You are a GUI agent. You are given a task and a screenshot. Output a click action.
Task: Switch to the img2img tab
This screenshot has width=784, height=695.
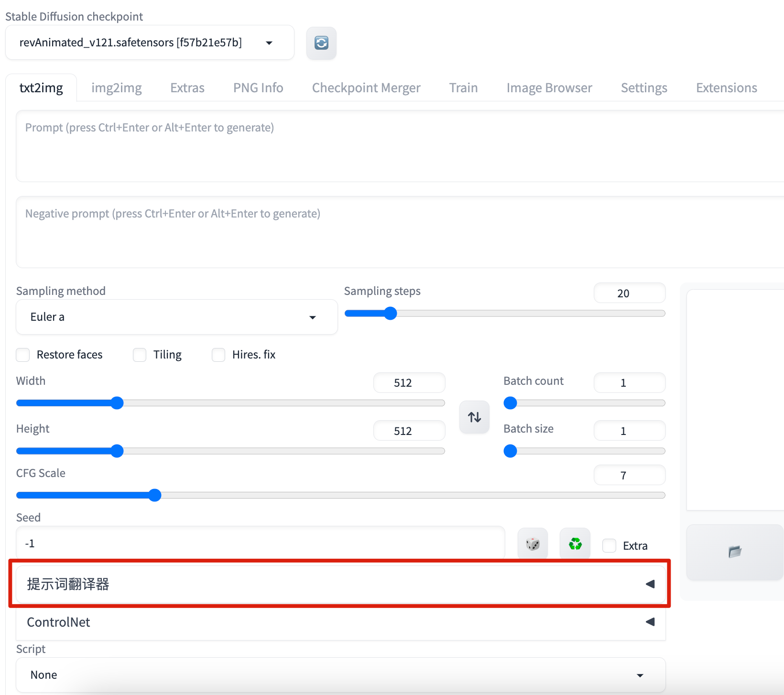tap(117, 88)
